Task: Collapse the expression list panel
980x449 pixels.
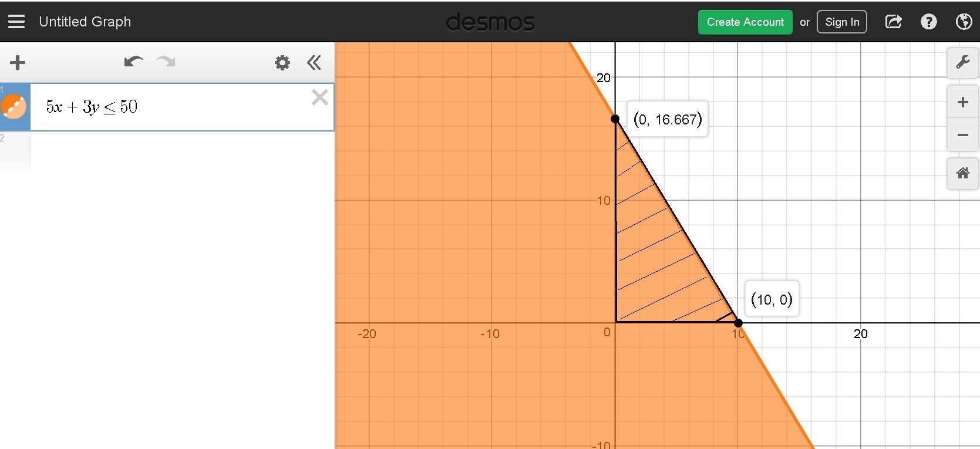Action: 314,62
